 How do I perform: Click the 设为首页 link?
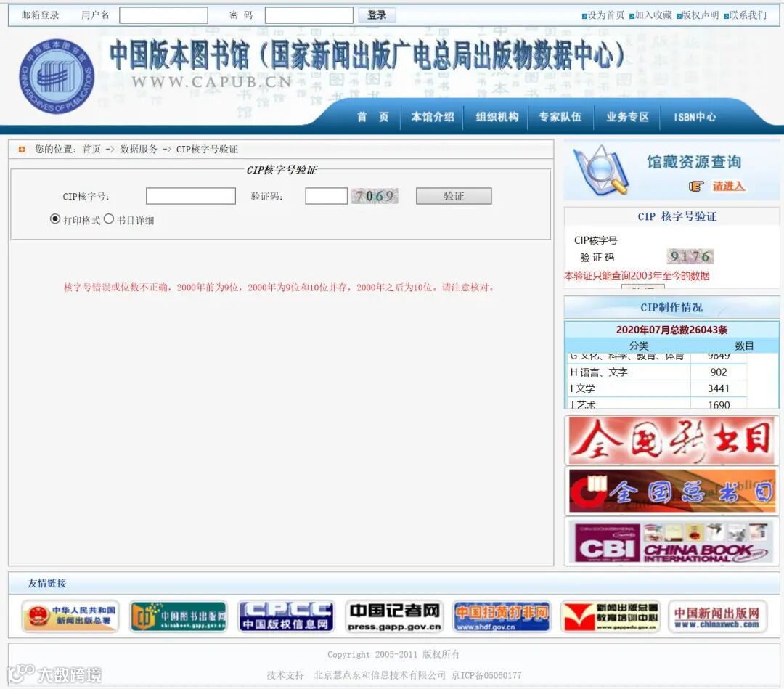click(x=605, y=15)
